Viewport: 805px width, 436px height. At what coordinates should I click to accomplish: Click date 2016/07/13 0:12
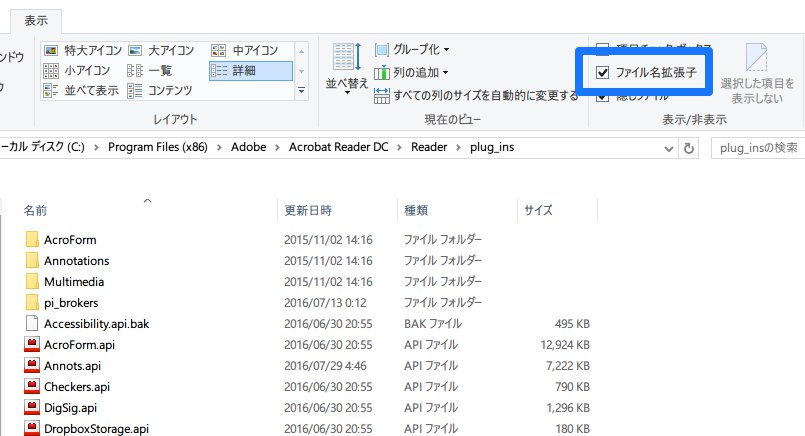[x=325, y=303]
